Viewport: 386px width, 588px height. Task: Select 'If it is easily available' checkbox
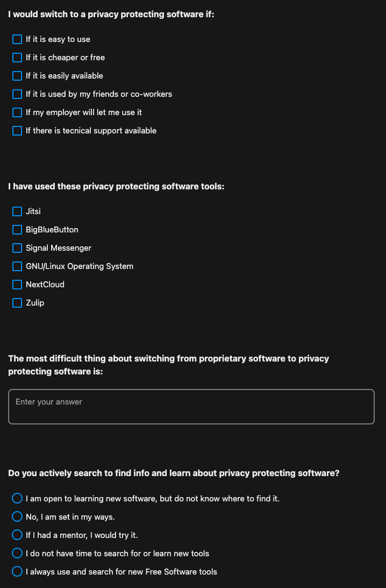pyautogui.click(x=17, y=76)
